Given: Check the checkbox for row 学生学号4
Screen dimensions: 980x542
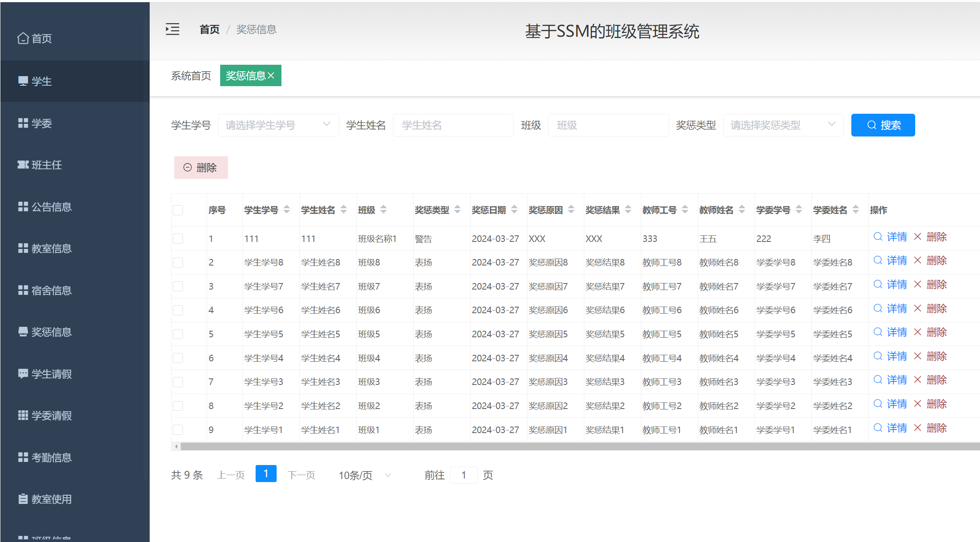Looking at the screenshot, I should pyautogui.click(x=178, y=358).
